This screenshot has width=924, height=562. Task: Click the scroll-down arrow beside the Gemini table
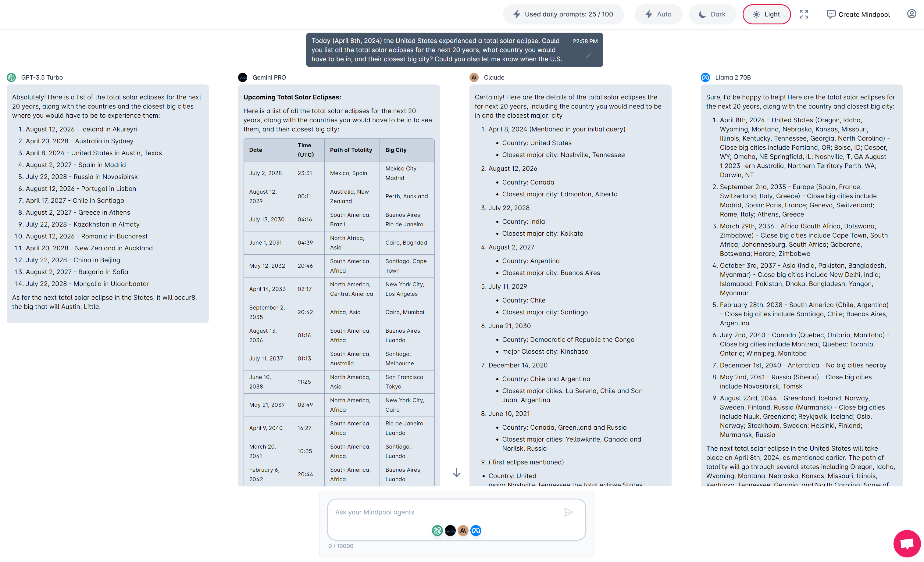(456, 473)
